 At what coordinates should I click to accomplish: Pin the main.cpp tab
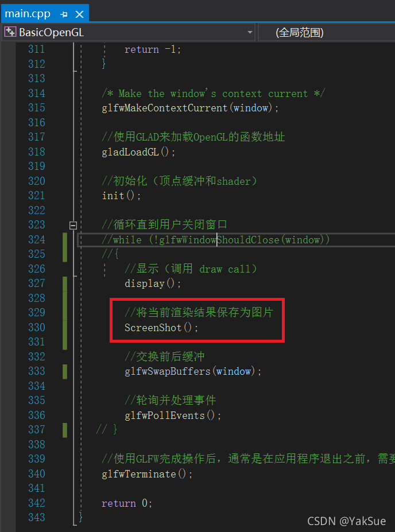coord(64,14)
